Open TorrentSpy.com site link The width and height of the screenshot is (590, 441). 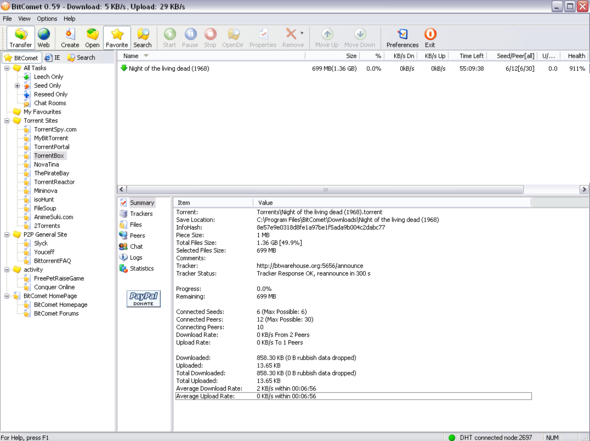tap(55, 129)
